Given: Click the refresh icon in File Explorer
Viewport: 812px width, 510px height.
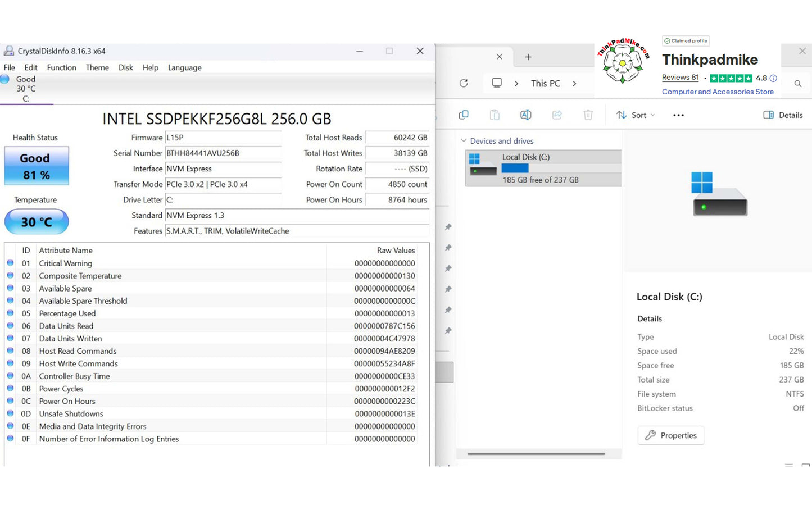Looking at the screenshot, I should point(464,83).
